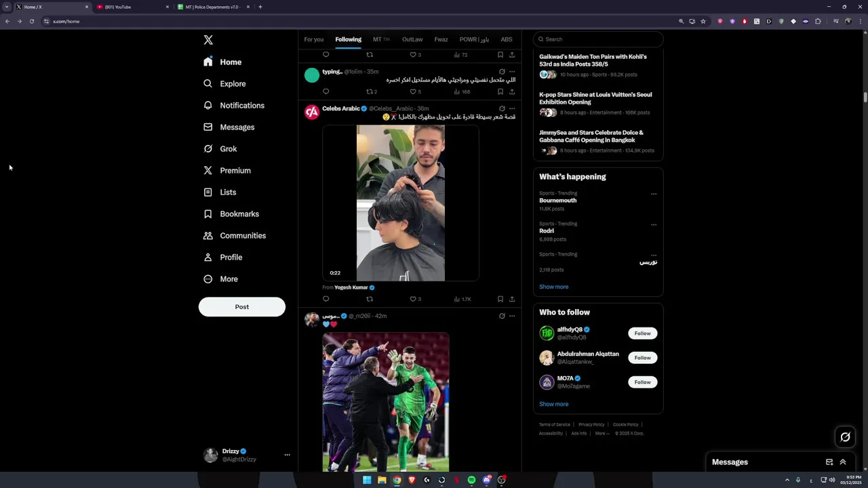Select the Following tab
The width and height of the screenshot is (868, 488).
pyautogui.click(x=349, y=39)
